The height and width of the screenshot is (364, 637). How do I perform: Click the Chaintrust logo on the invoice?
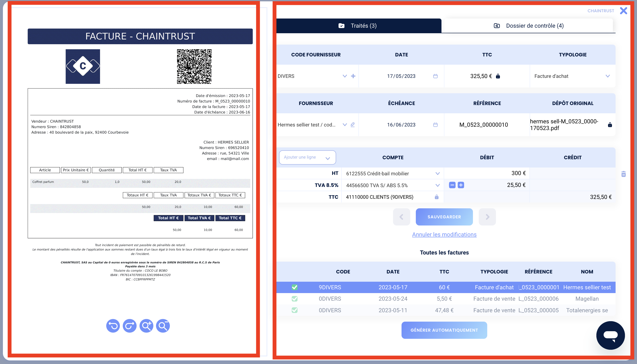click(x=83, y=66)
